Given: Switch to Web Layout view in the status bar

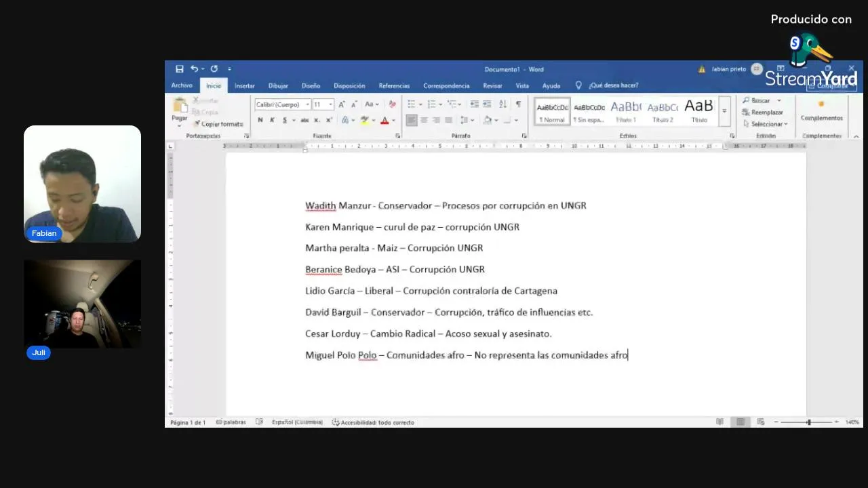Looking at the screenshot, I should (x=761, y=422).
